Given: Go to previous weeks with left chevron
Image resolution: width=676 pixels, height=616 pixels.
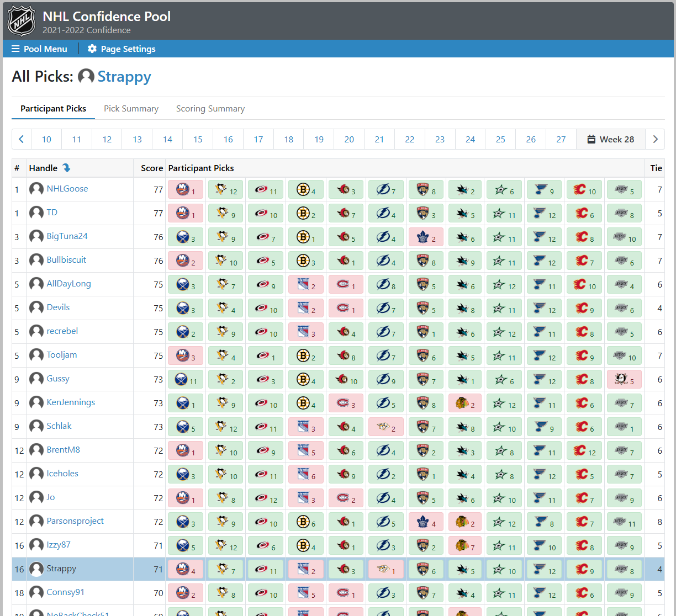Looking at the screenshot, I should point(22,139).
